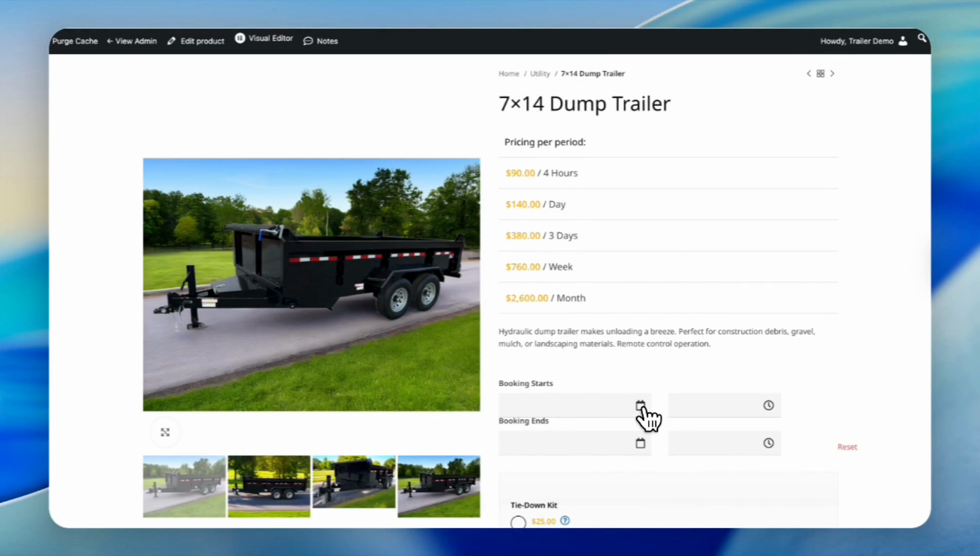Viewport: 980px width, 556px height.
Task: Open Notes in the admin bar
Action: pyautogui.click(x=321, y=41)
